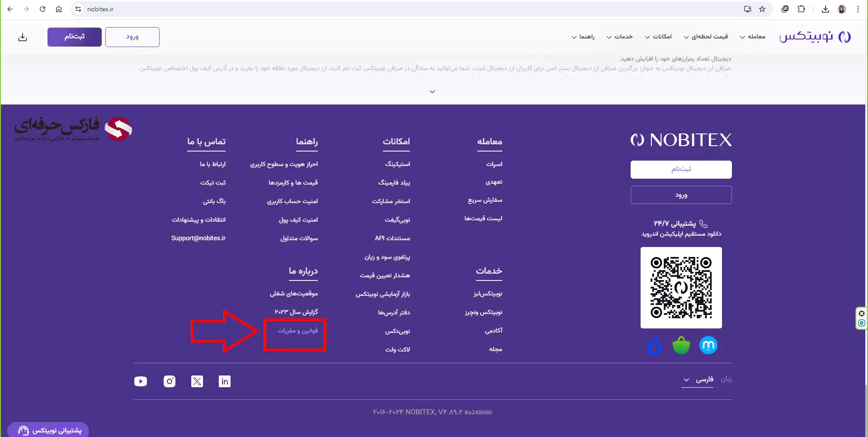Open the browser downloads icon

coord(826,9)
